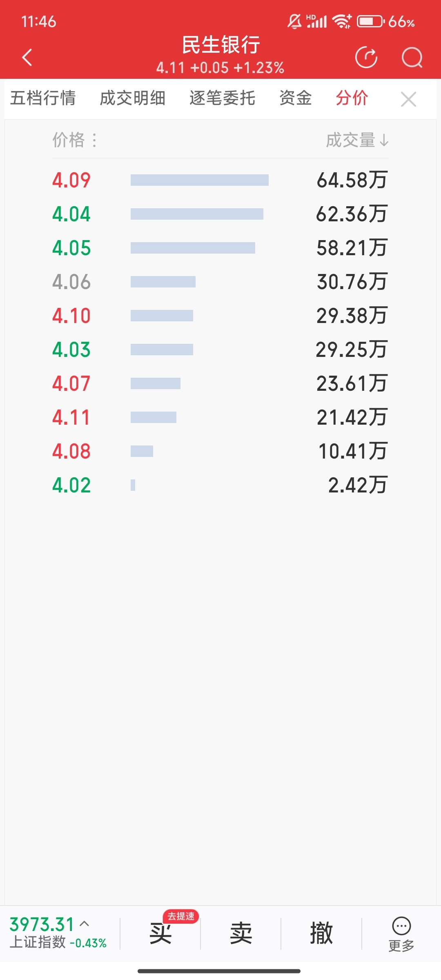Image resolution: width=441 pixels, height=980 pixels.
Task: Select the 资金 tab
Action: 296,98
